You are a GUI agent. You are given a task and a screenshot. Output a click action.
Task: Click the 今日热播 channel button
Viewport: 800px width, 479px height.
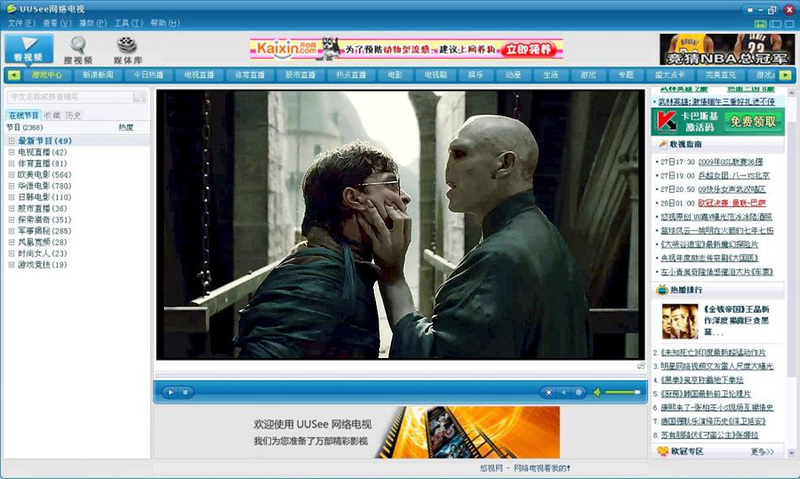(148, 75)
